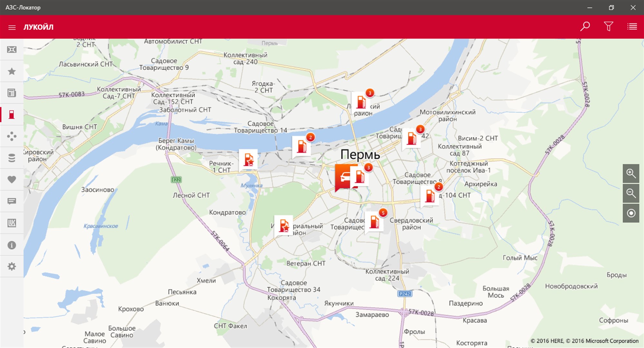This screenshot has height=348, width=644.
Task: Open the feedback message sidebar icon
Action: click(x=12, y=201)
